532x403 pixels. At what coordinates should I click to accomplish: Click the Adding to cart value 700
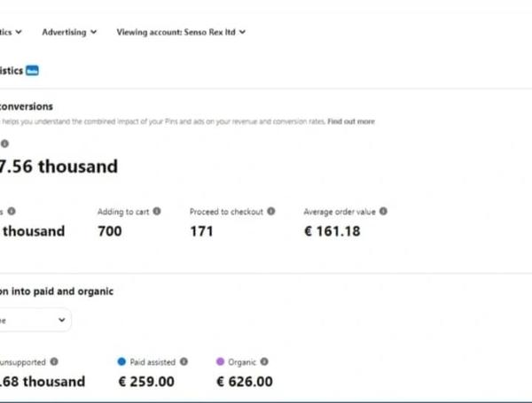tap(110, 231)
